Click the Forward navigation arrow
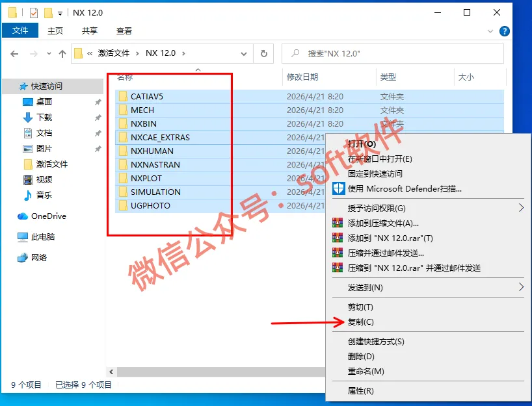Viewport: 532px width, 406px height. click(34, 53)
